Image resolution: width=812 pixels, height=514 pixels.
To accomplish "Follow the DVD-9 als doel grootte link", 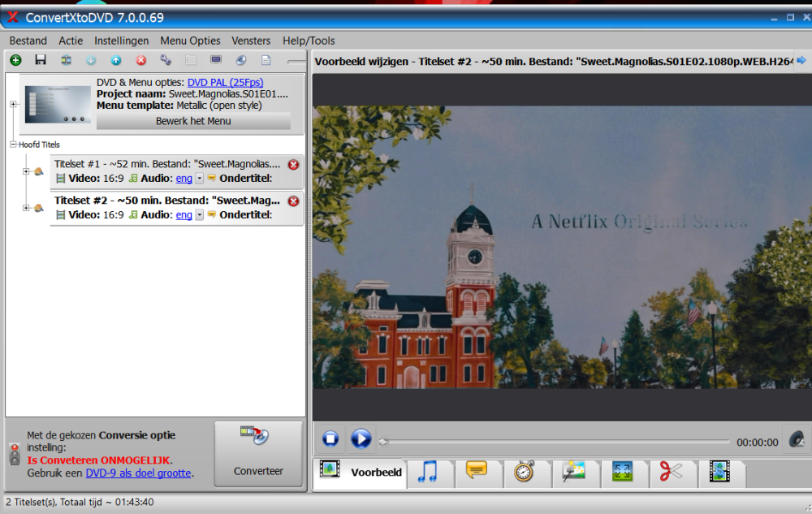I will point(138,473).
